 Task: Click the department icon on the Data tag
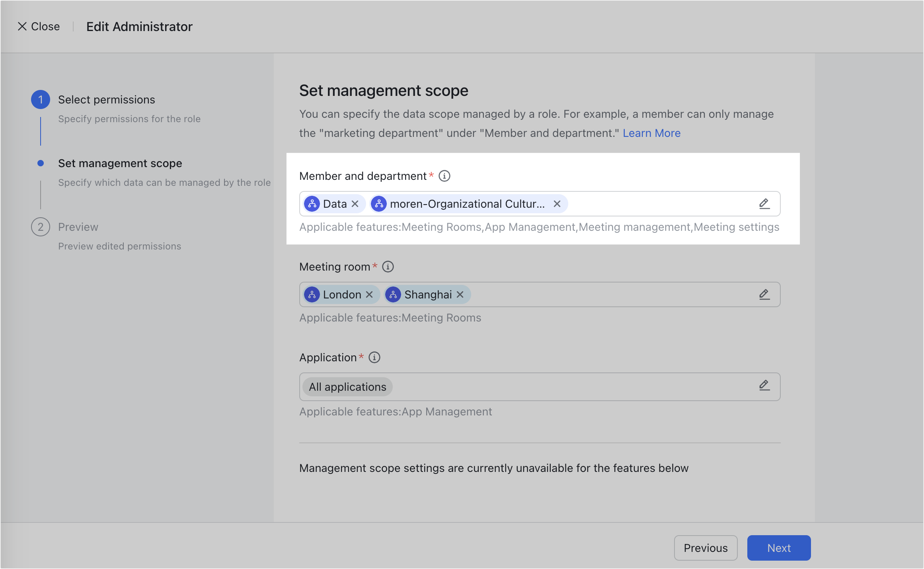click(313, 204)
